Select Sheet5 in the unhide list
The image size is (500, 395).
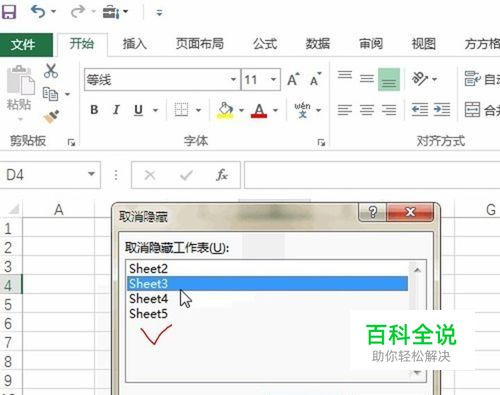pyautogui.click(x=267, y=313)
